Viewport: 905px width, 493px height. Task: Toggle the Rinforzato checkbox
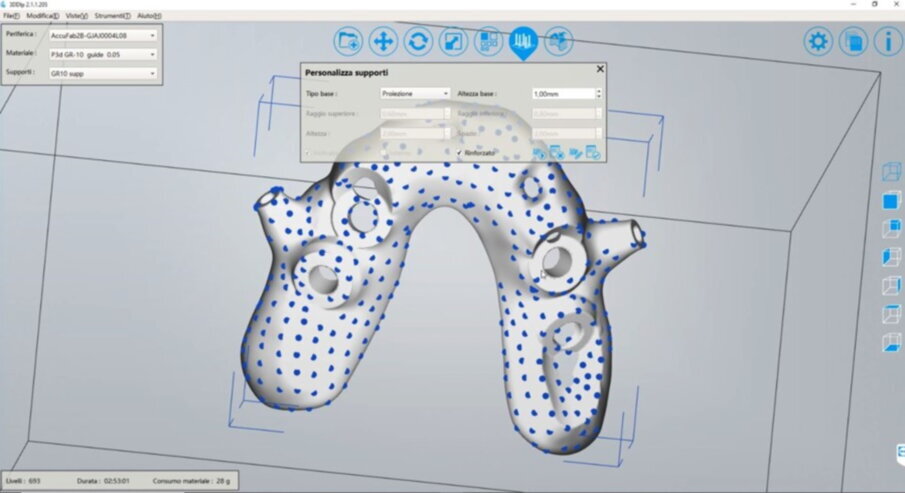(459, 153)
